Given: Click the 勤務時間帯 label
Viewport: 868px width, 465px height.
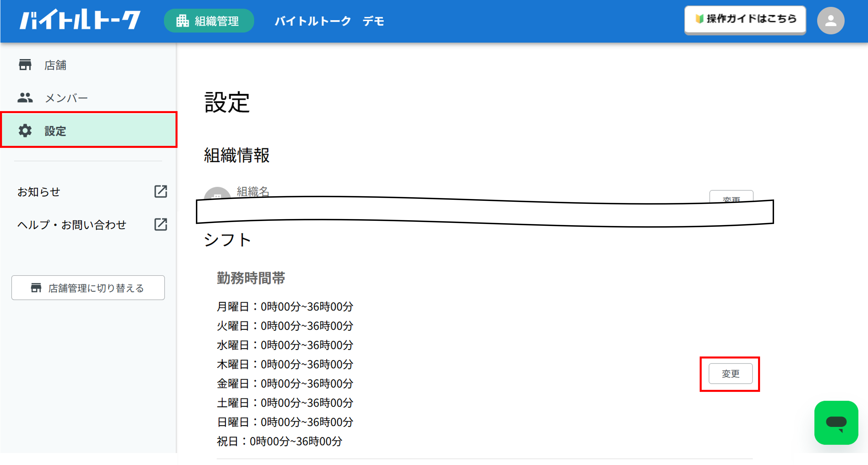Looking at the screenshot, I should pos(251,278).
